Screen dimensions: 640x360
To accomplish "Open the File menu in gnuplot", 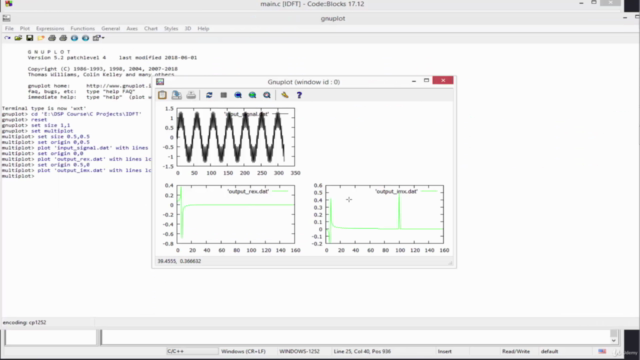I will coord(9,29).
